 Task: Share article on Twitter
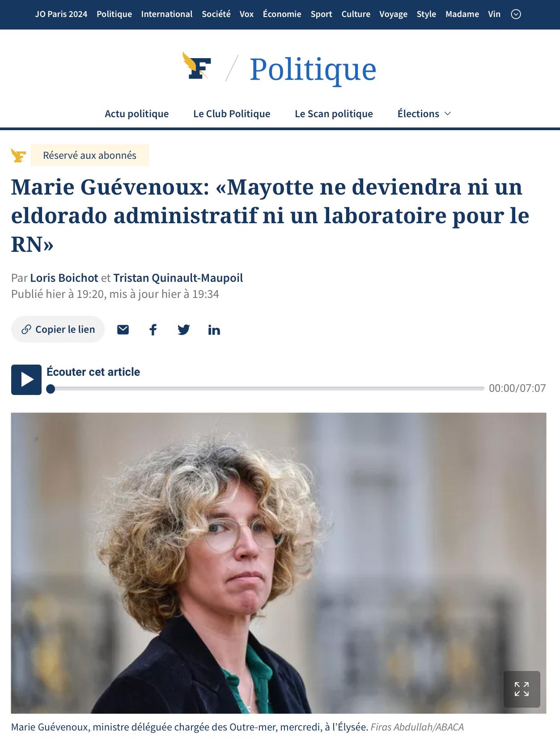[183, 330]
